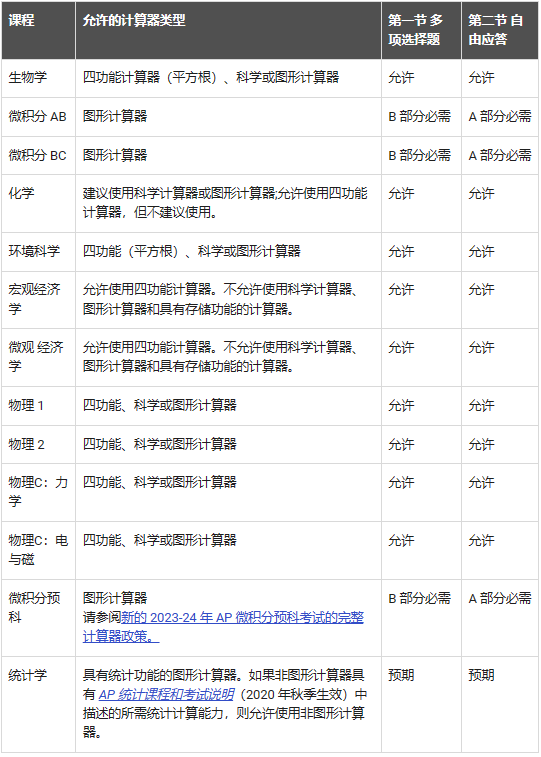Click the 统计学 calculator description text
Image resolution: width=541 pixels, height=757 pixels.
pyautogui.click(x=225, y=703)
